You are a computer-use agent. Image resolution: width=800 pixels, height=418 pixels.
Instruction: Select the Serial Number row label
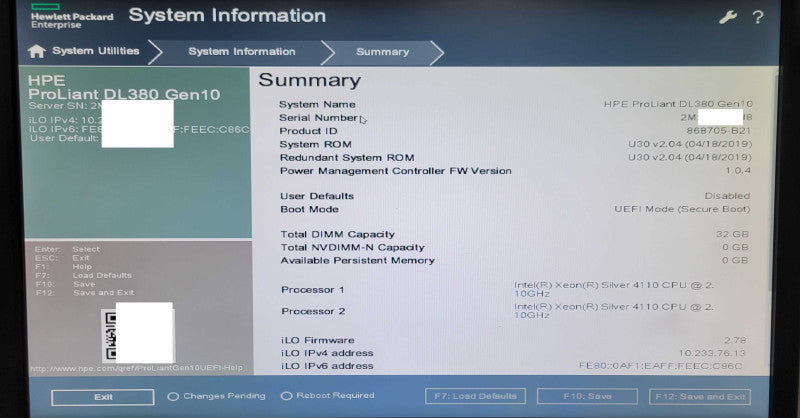[x=318, y=118]
